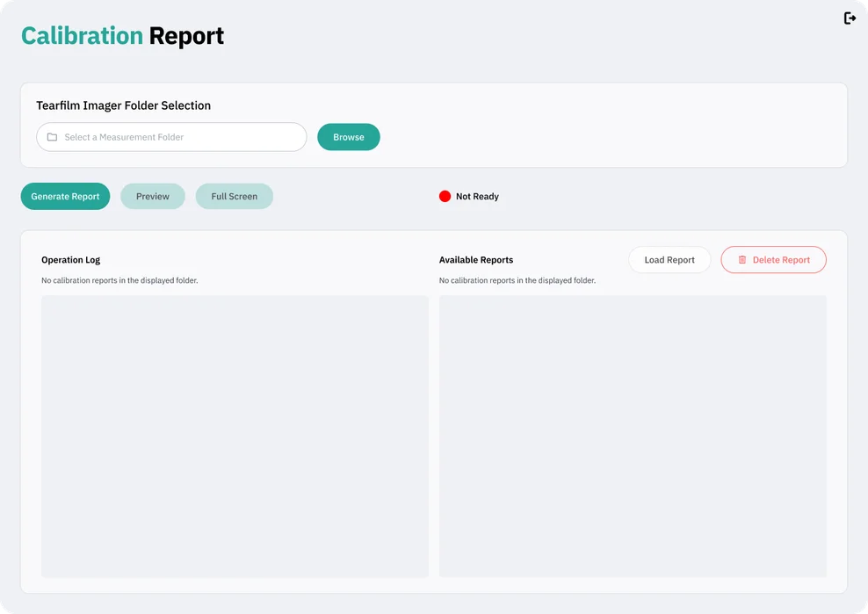The height and width of the screenshot is (614, 868).
Task: Click inside the Operation Log panel area
Action: coord(235,437)
